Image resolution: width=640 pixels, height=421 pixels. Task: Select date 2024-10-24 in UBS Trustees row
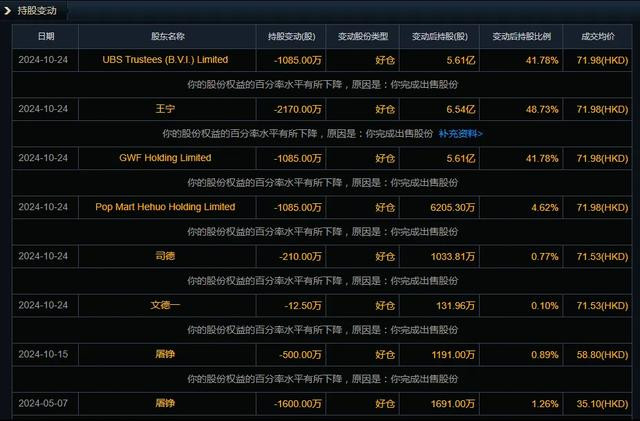point(43,60)
